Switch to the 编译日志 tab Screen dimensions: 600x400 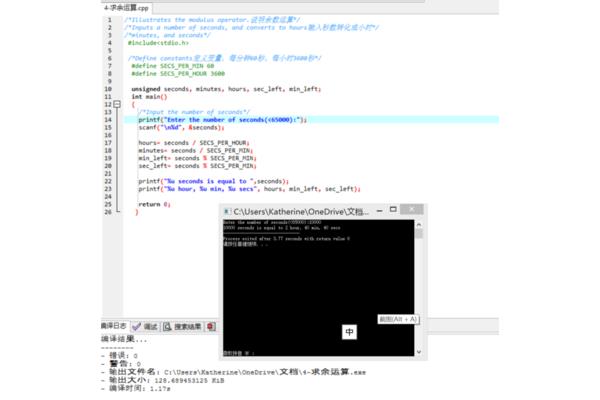click(x=114, y=326)
